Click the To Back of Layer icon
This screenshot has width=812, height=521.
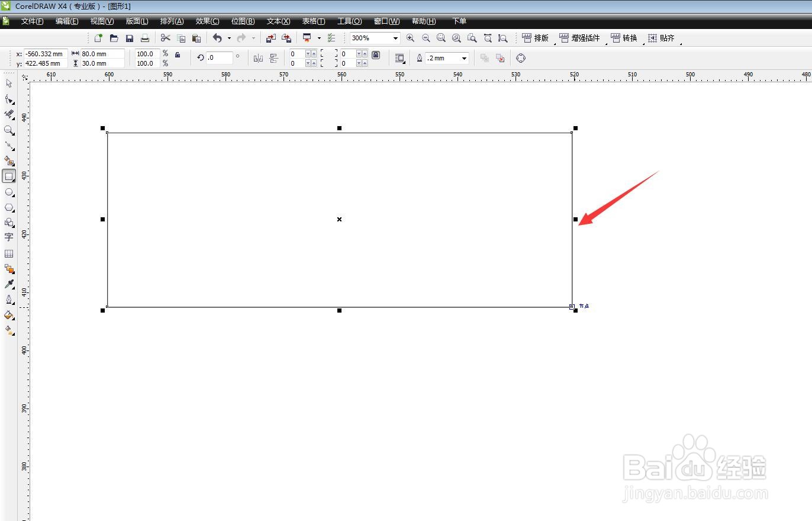pyautogui.click(x=500, y=58)
